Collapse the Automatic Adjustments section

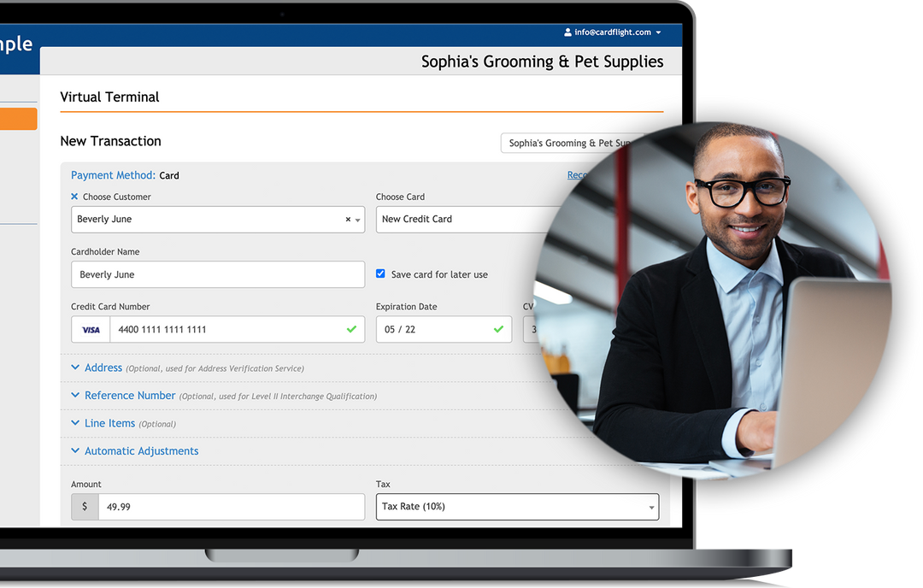(141, 451)
